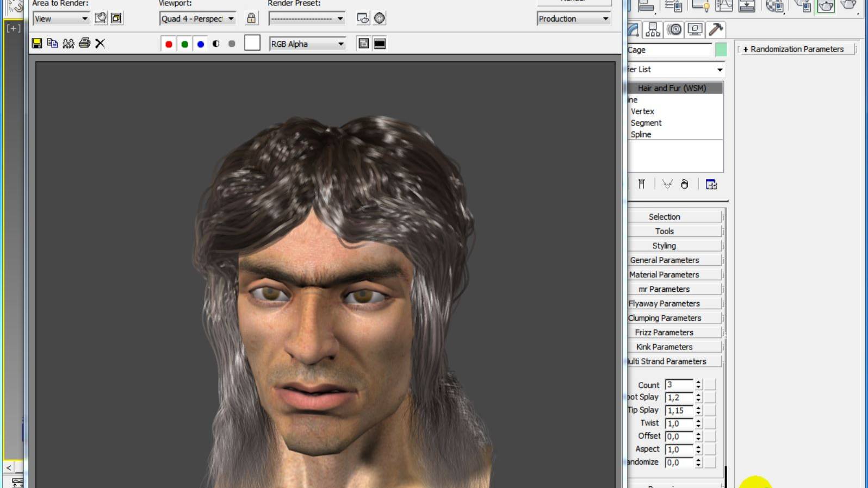Open Curve Editor toolbar icon
Screen dimensions: 868x488
point(724,6)
